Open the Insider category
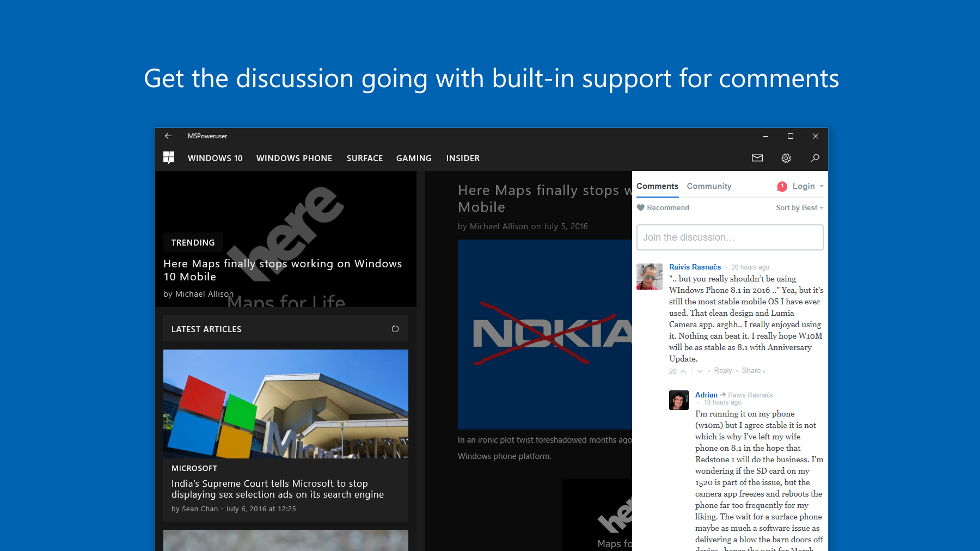 463,158
